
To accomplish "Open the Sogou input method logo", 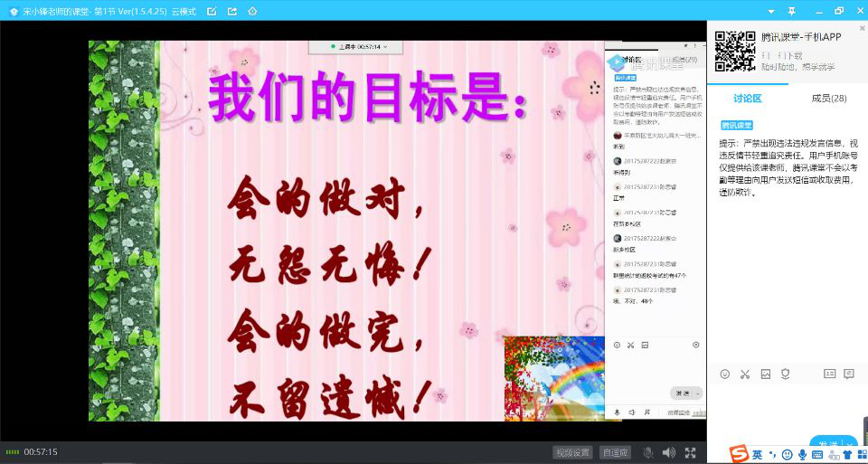I will [x=739, y=453].
